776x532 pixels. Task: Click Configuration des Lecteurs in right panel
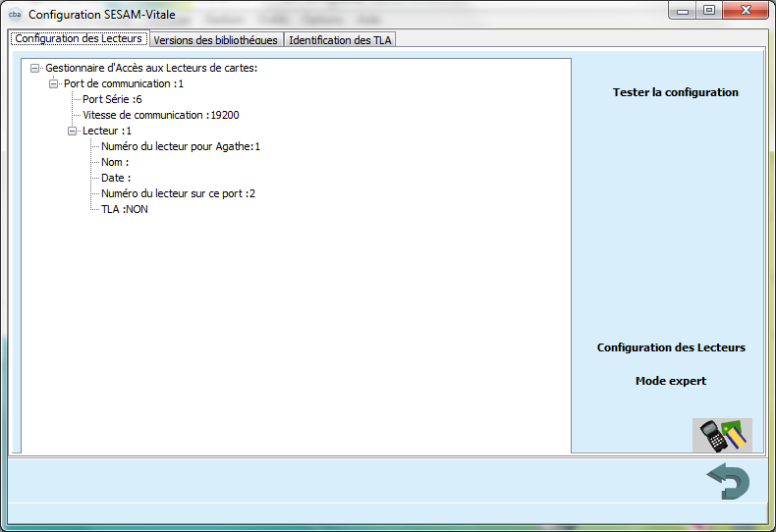[671, 347]
